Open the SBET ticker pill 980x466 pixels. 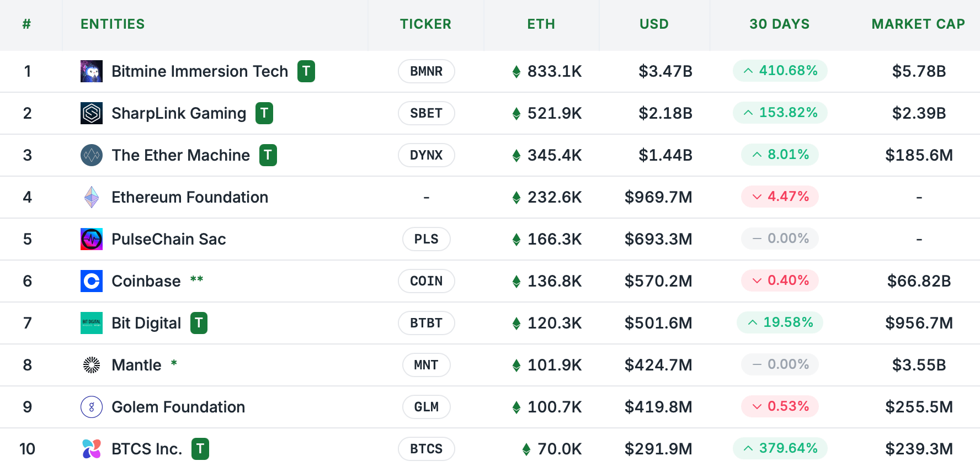[x=426, y=113]
